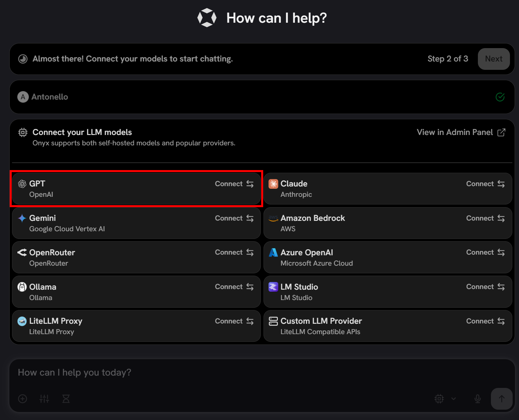This screenshot has width=519, height=420.
Task: Click the OpenRouter logo icon
Action: [x=22, y=253]
